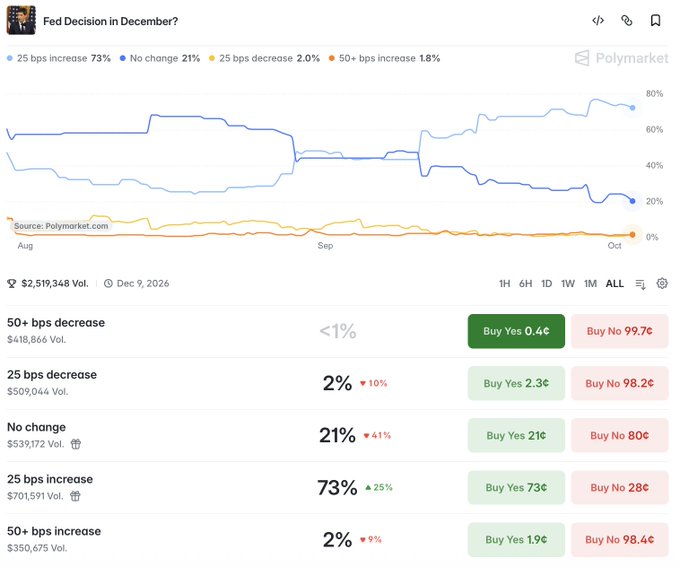Click the 41% down change indicator
This screenshot has width=680, height=567.
pos(377,436)
